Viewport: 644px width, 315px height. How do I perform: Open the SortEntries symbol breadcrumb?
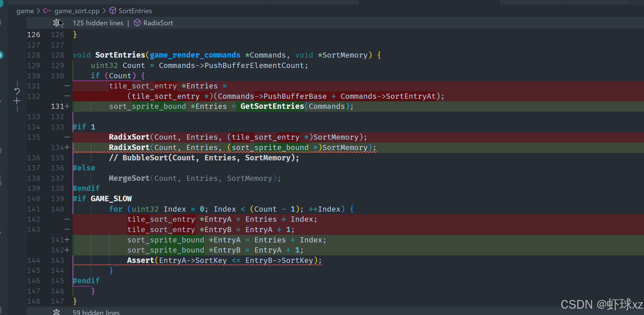point(135,11)
